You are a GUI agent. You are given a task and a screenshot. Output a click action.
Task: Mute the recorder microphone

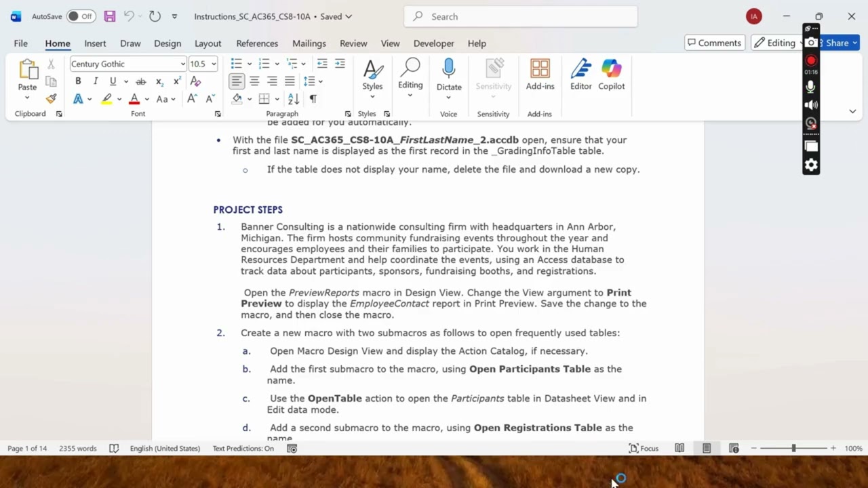pos(811,87)
